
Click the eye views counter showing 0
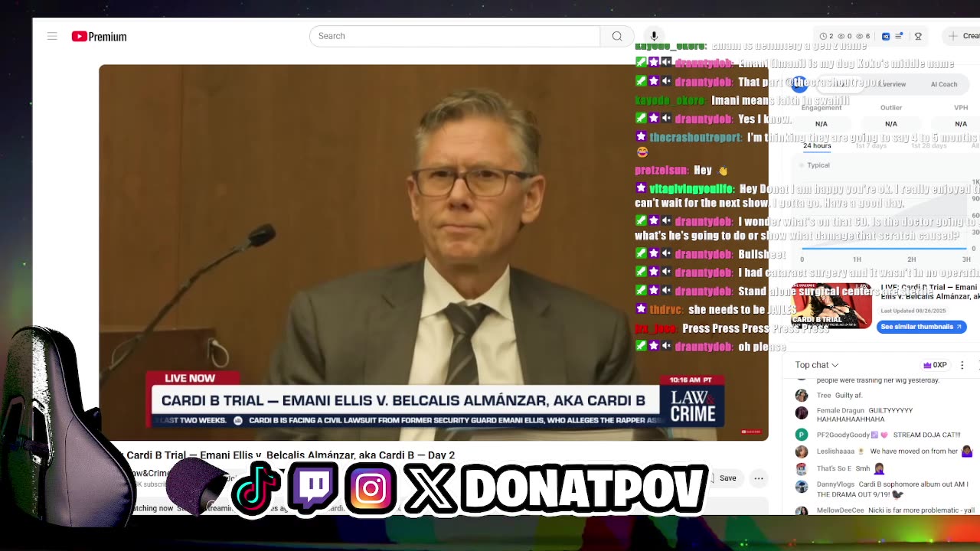(x=844, y=36)
